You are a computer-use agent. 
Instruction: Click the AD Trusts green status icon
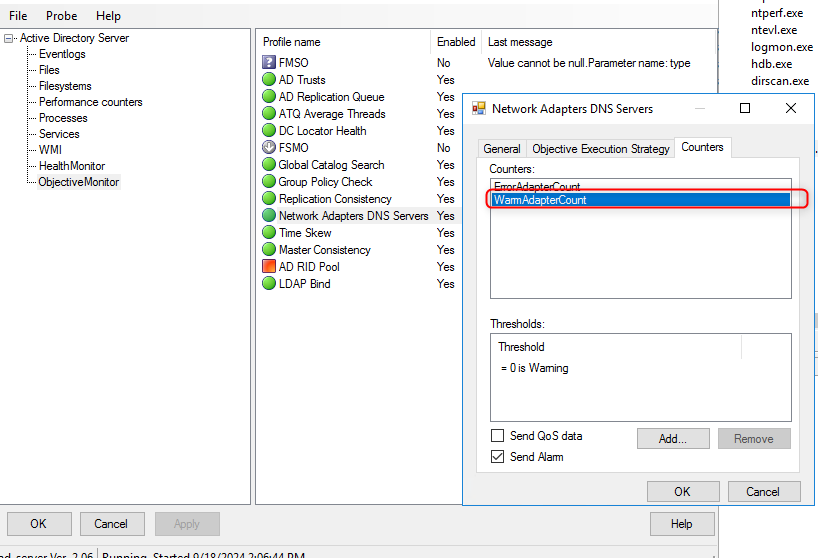coord(269,80)
